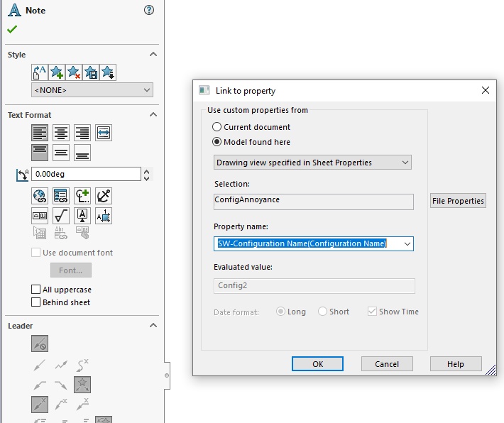Click Delete a Style star icon

click(74, 72)
